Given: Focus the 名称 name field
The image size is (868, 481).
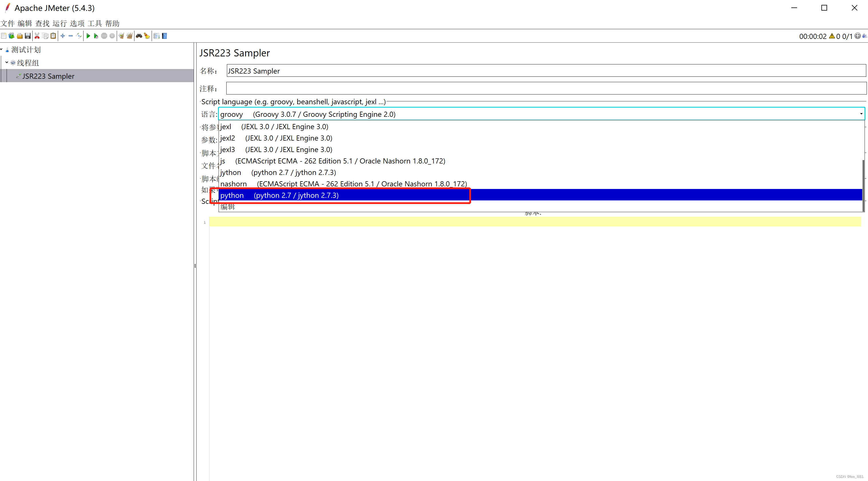Looking at the screenshot, I should click(x=546, y=70).
